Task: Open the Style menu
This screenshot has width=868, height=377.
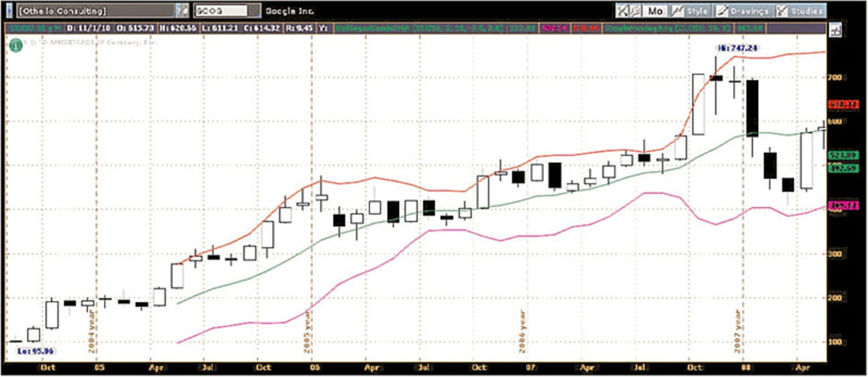Action: [x=697, y=11]
